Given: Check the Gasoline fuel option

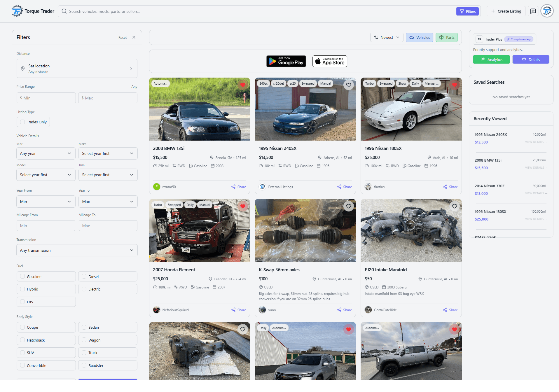Looking at the screenshot, I should [23, 276].
